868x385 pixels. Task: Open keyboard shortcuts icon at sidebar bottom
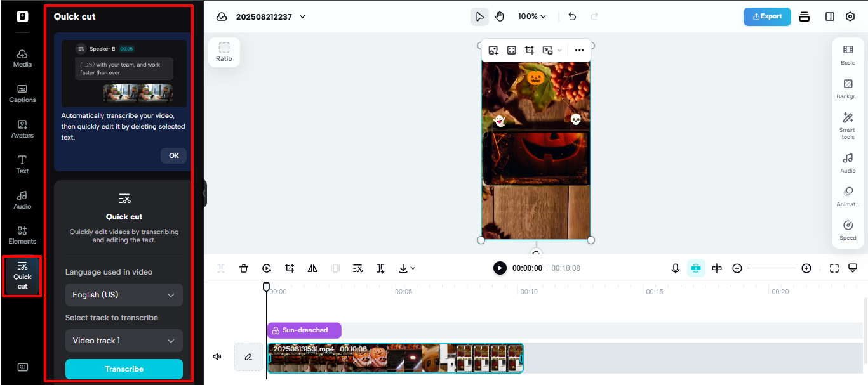click(x=22, y=367)
